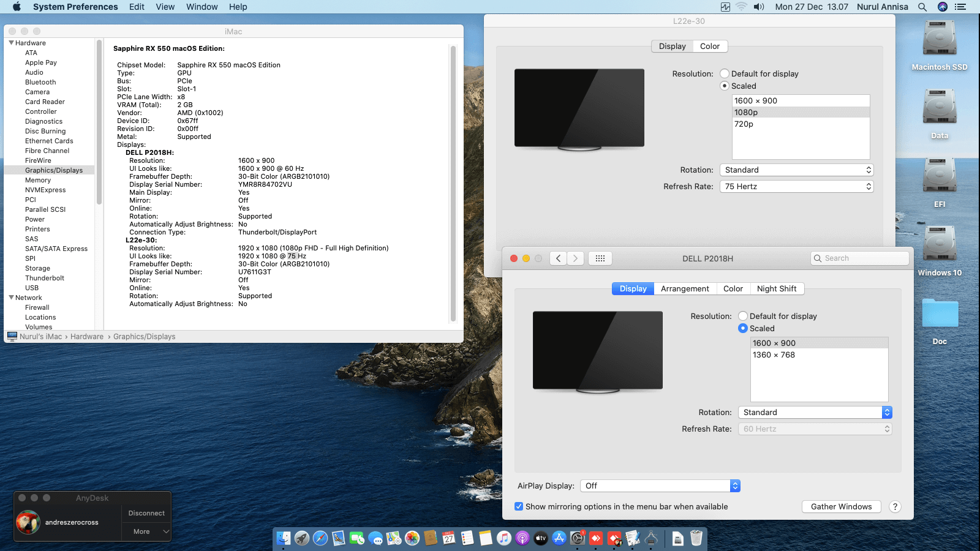Screen dimensions: 980x551
Task: Open the 75 Hertz Refresh Rate dropdown
Action: click(796, 187)
